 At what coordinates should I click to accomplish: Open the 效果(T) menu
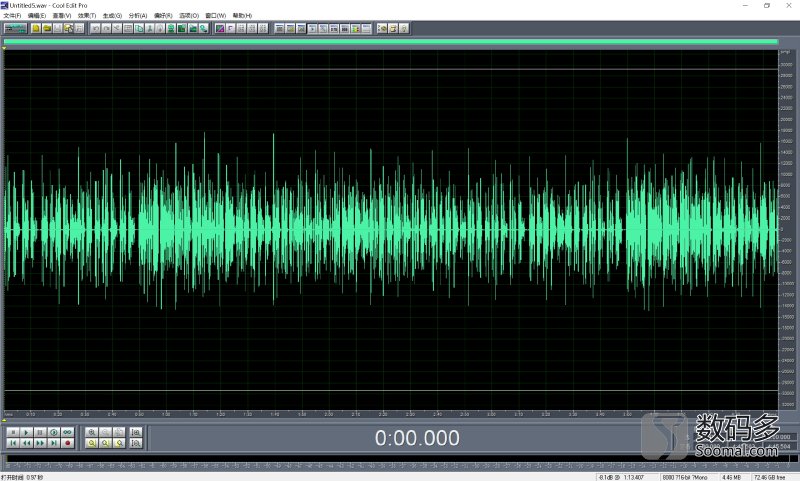click(x=87, y=16)
